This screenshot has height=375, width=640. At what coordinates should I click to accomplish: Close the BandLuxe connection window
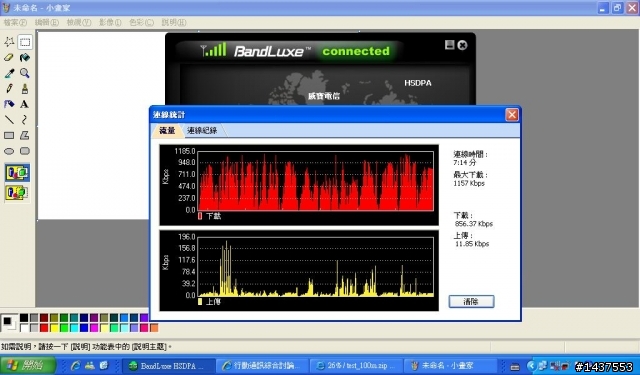[x=462, y=45]
